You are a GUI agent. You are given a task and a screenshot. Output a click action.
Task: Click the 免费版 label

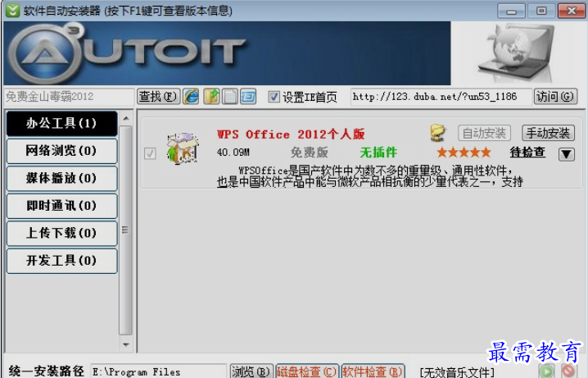[310, 153]
